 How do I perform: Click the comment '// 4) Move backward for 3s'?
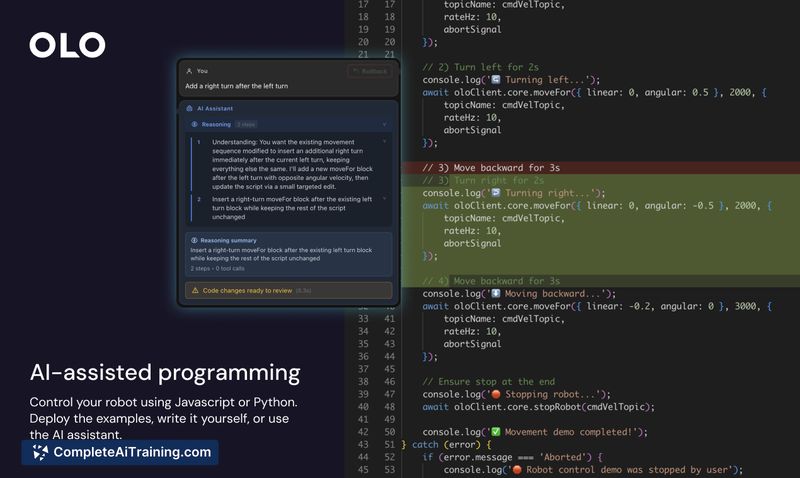(491, 281)
